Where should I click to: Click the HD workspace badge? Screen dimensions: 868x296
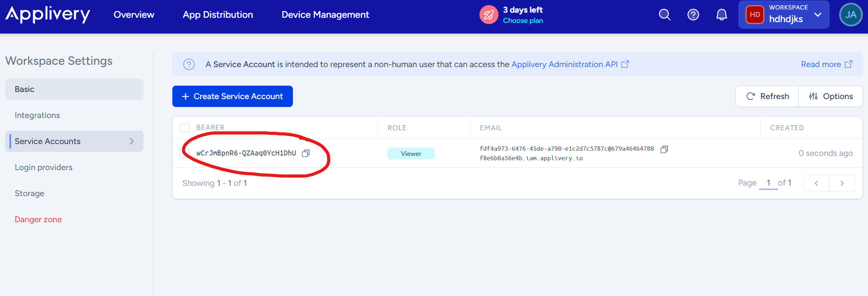click(755, 15)
